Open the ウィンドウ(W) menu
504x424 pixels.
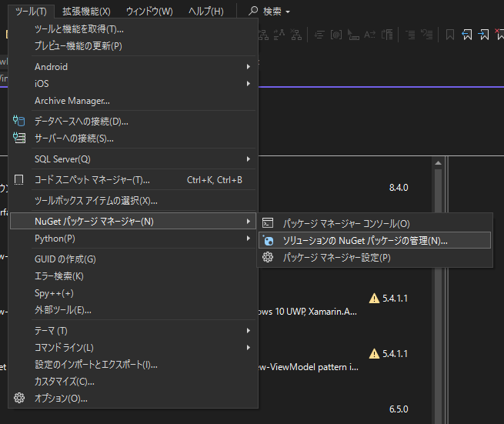pos(149,12)
